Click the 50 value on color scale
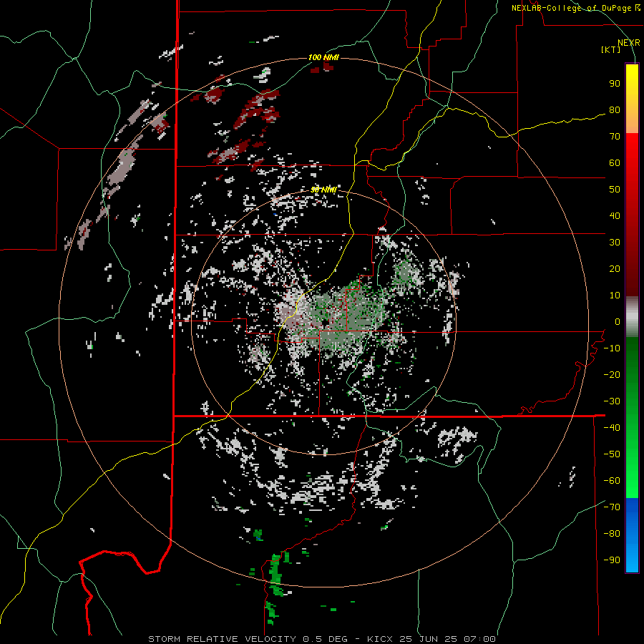 615,190
